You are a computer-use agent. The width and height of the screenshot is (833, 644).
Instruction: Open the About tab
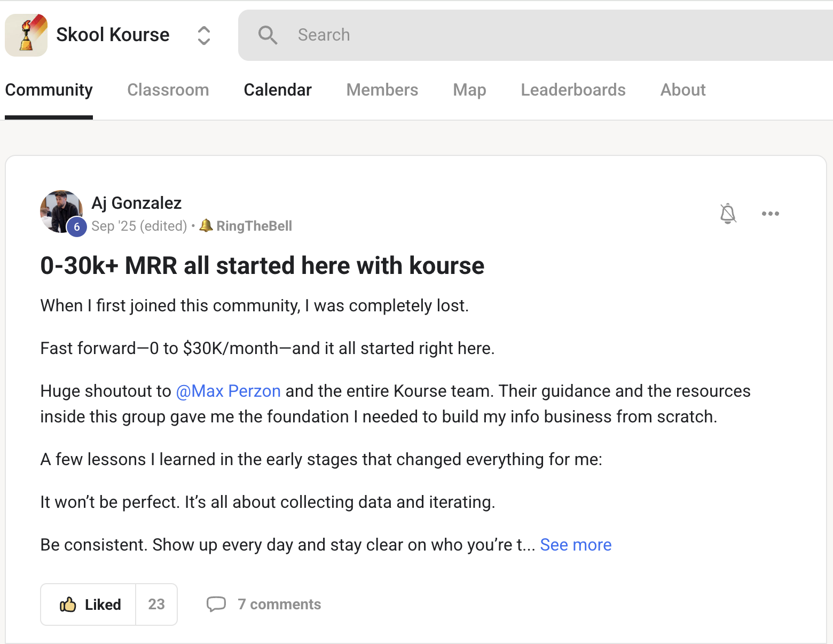683,90
